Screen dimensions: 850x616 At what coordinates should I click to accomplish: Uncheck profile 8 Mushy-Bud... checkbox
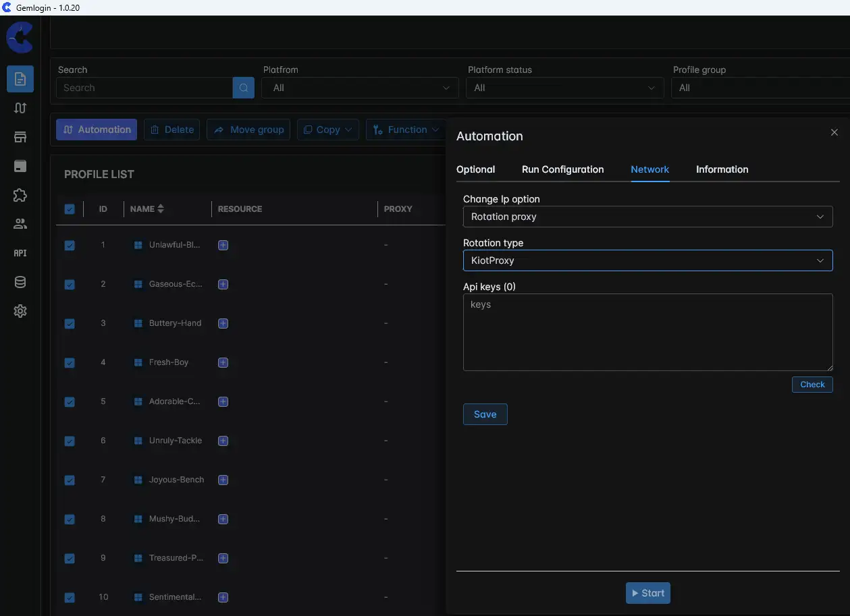(70, 520)
